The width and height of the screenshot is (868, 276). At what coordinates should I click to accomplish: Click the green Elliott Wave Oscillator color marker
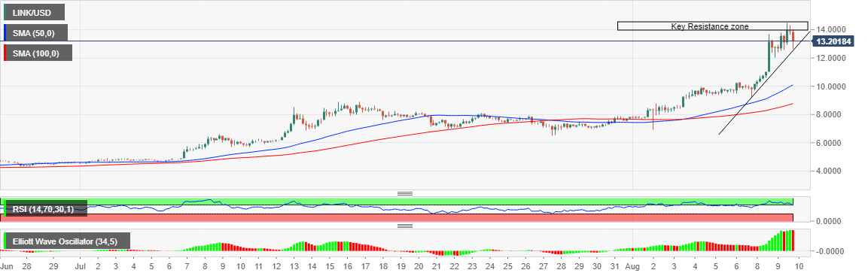point(5,241)
